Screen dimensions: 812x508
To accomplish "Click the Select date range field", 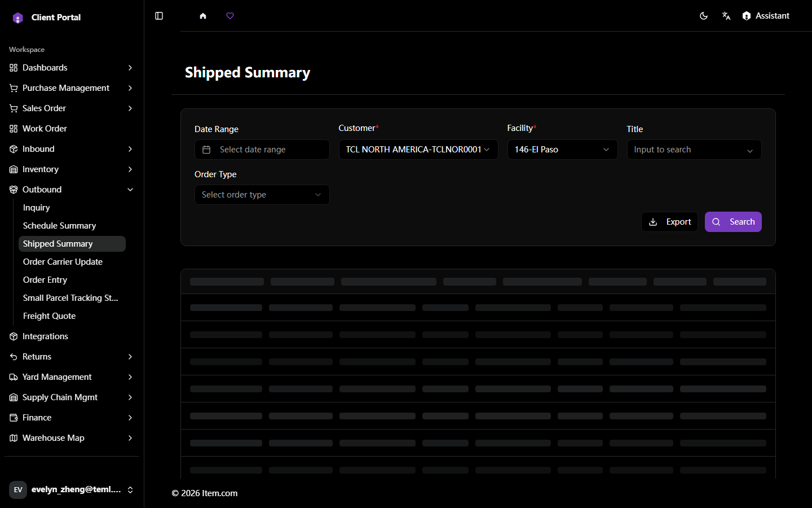I will 262,150.
